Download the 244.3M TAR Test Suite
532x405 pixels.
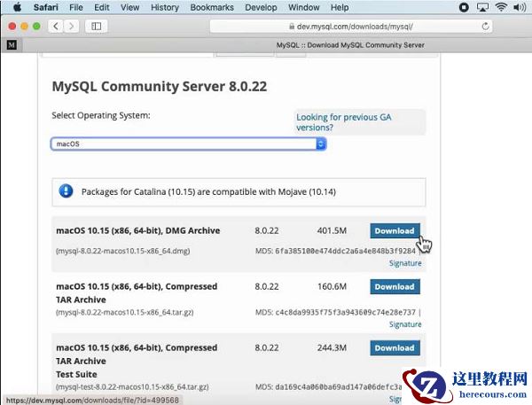coord(395,348)
